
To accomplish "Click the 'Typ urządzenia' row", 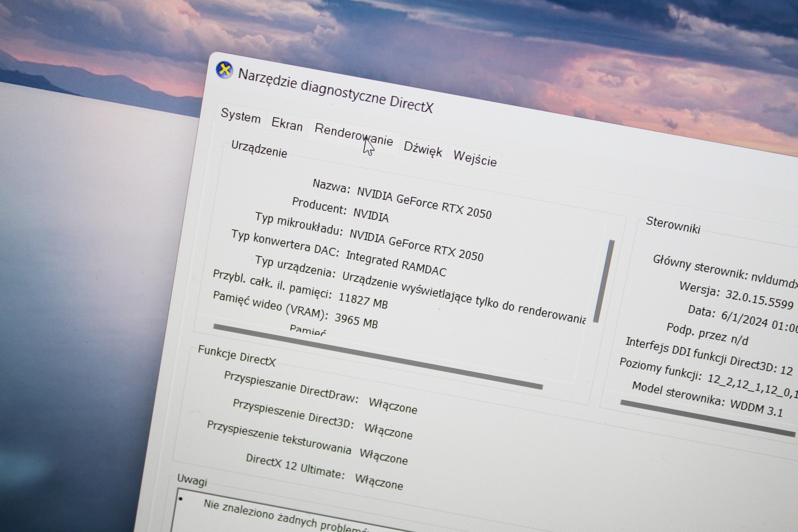I will (x=420, y=290).
